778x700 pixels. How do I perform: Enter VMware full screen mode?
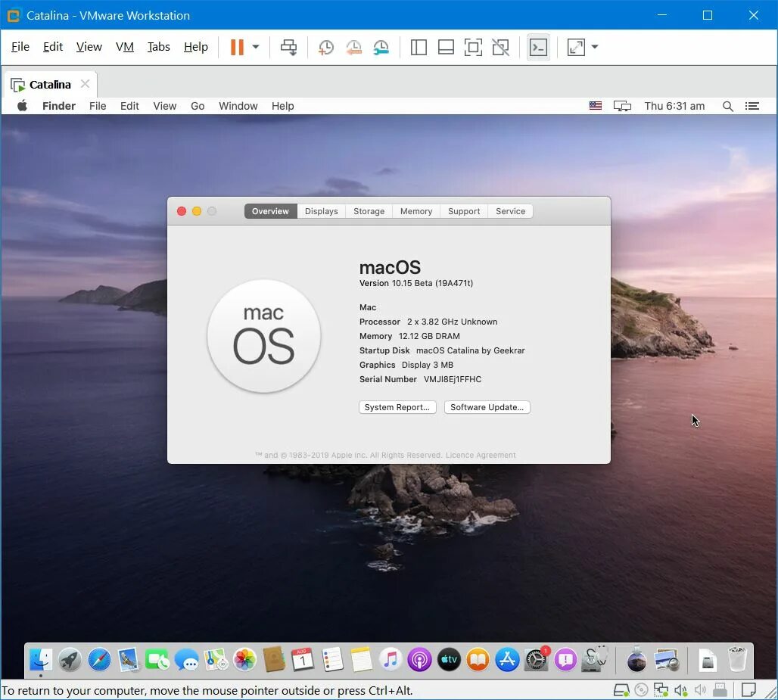473,48
